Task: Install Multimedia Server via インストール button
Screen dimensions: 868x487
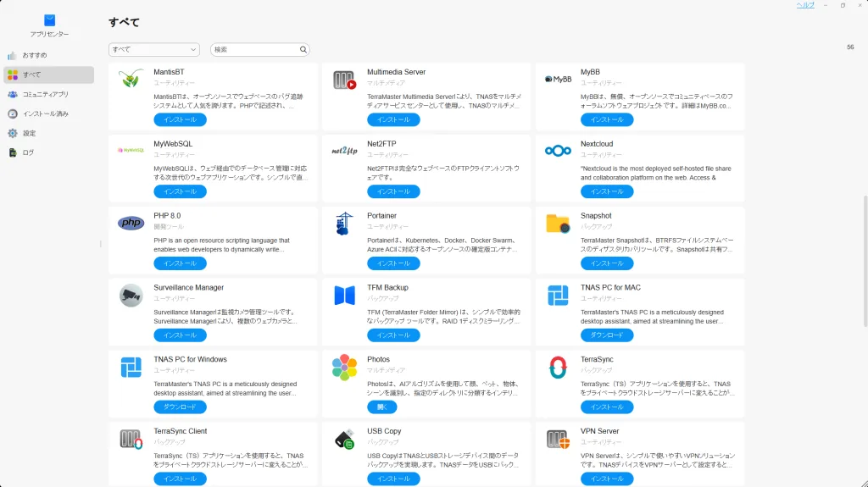Action: point(393,119)
